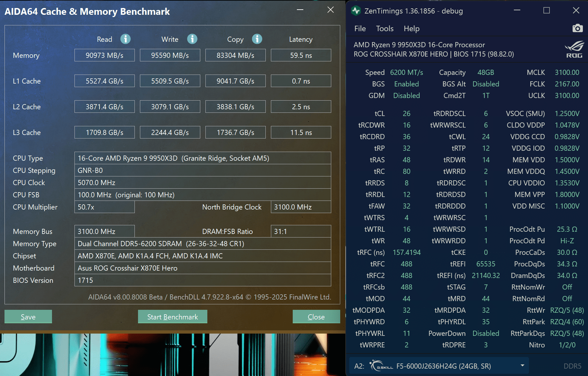This screenshot has height=376, width=588.
Task: Click L1 Cache Copy value 9041.7 GB/s
Action: click(236, 81)
